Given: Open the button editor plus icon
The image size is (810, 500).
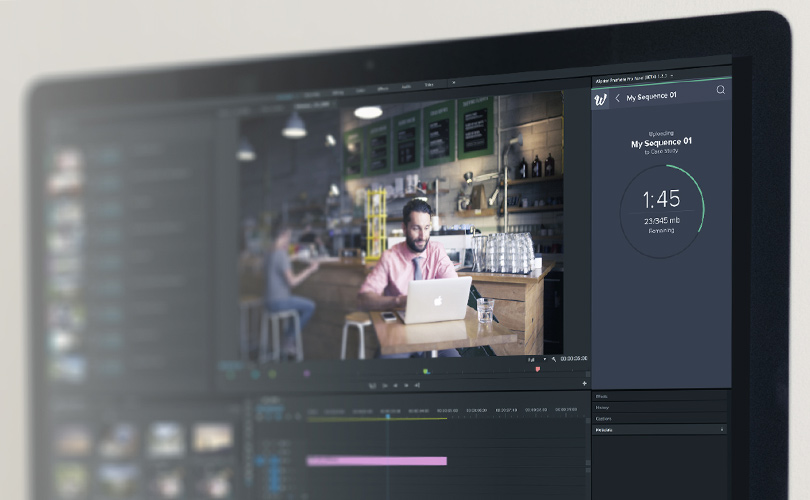Looking at the screenshot, I should pos(584,383).
